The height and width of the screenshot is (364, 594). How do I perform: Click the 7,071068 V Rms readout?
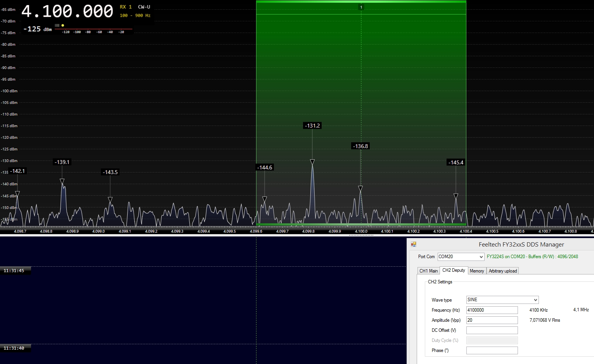[545, 320]
